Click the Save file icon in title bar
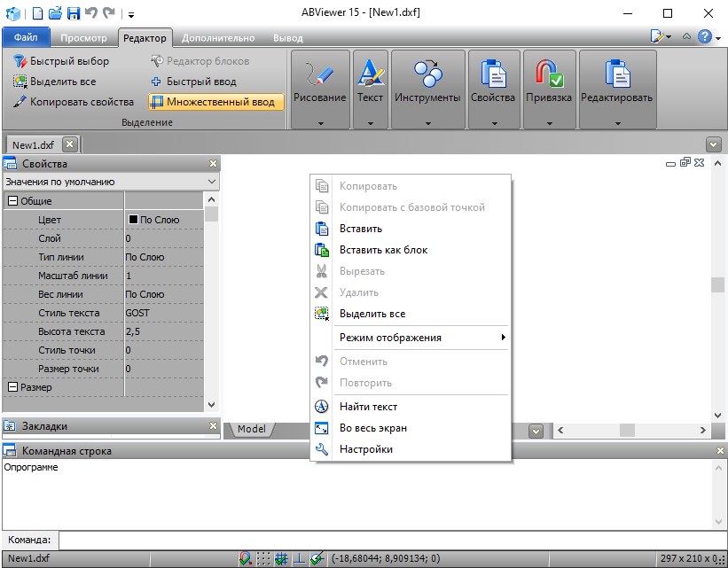This screenshot has width=728, height=568. (x=74, y=13)
